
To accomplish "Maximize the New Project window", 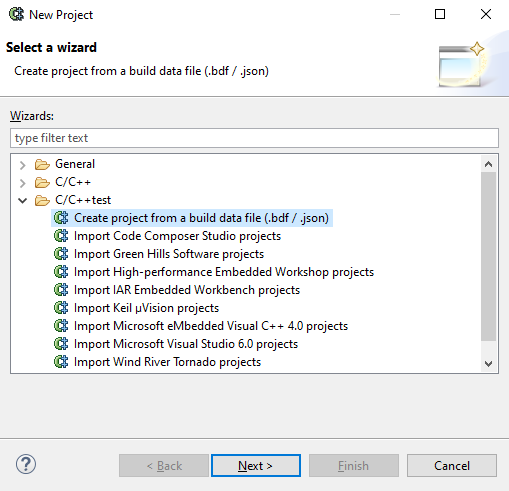I will click(x=440, y=14).
